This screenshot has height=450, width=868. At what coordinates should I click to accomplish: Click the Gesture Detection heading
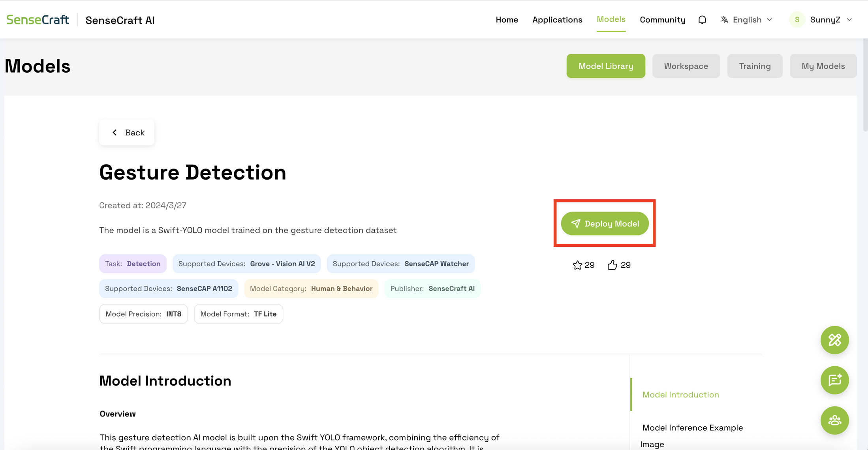pos(193,172)
